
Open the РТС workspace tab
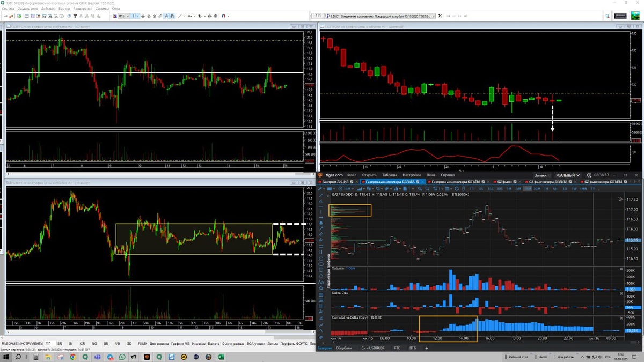click(x=397, y=348)
